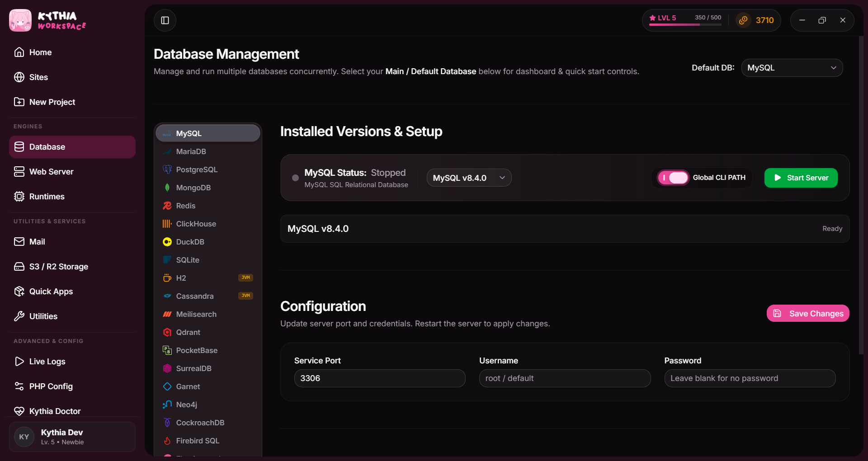
Task: Select the H2 coffee cup icon
Action: coord(167,278)
